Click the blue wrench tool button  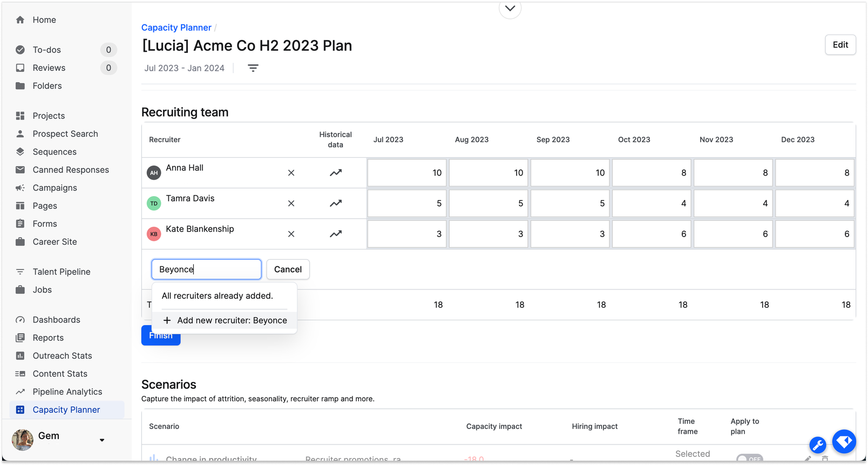[818, 445]
